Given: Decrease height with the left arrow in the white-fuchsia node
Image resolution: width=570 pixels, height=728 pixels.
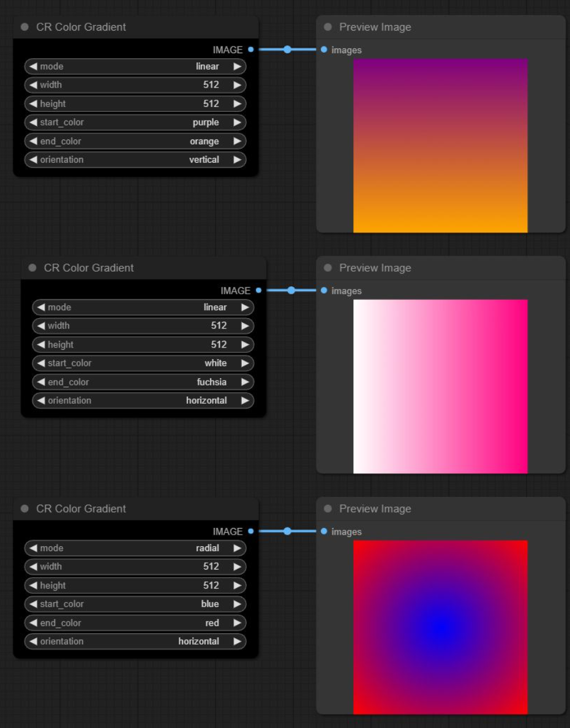Looking at the screenshot, I should [x=41, y=344].
